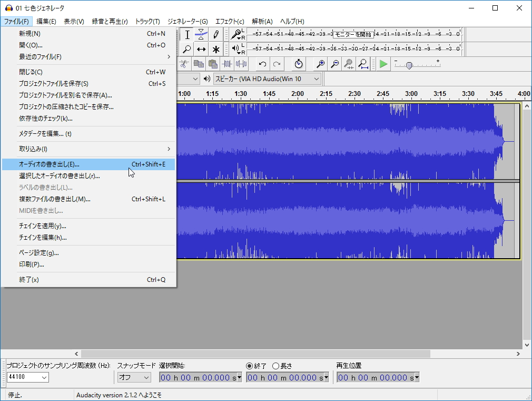
Task: Select the Multi-Tool mode
Action: point(215,49)
